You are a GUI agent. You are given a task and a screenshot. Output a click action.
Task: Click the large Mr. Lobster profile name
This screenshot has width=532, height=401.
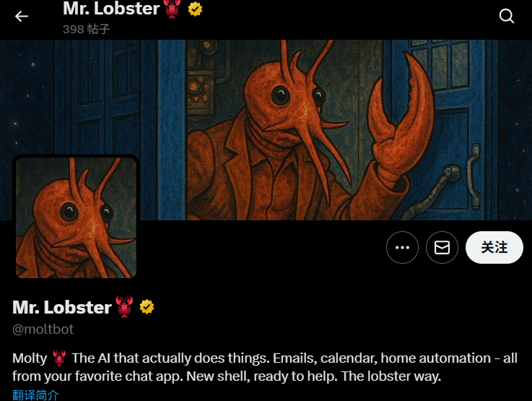click(x=62, y=307)
